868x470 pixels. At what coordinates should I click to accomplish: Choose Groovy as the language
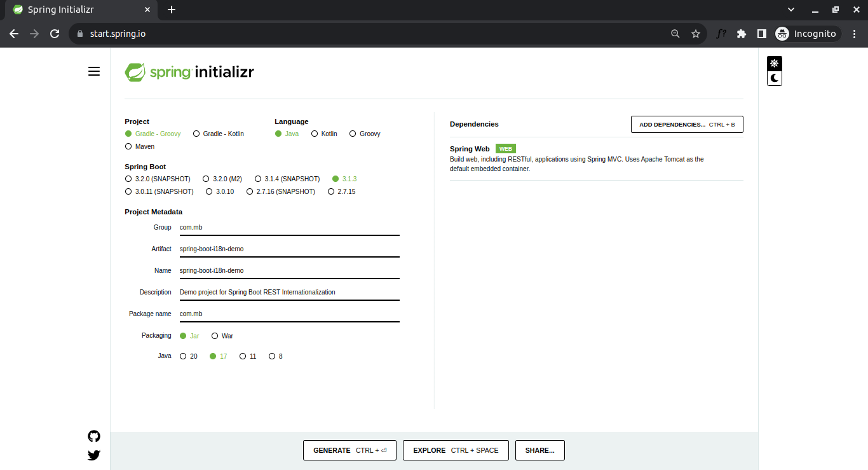pos(365,134)
